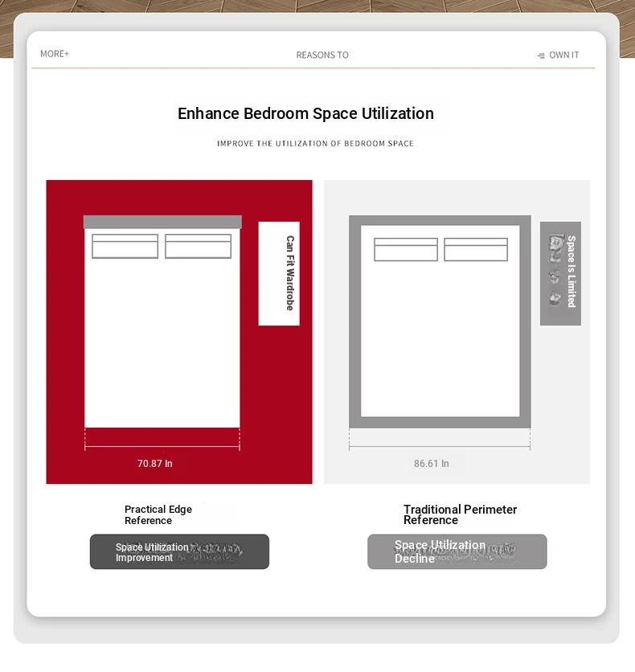Click the list icon beside OWN IT
The width and height of the screenshot is (635, 672).
tap(541, 55)
